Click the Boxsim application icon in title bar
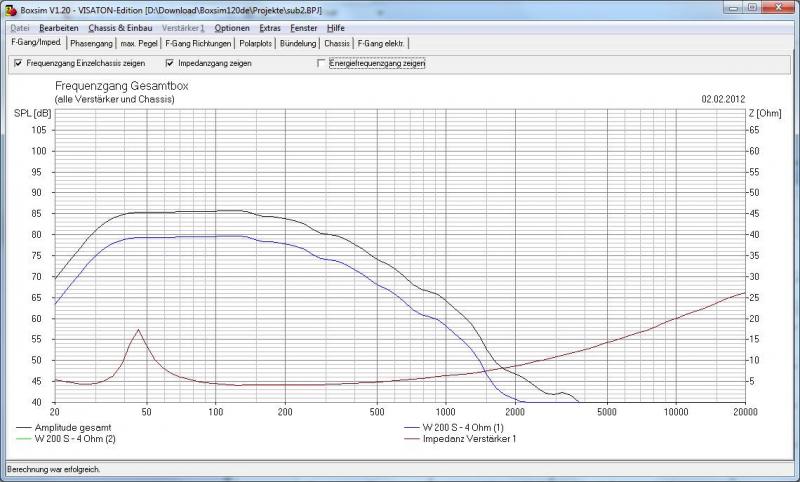This screenshot has height=482, width=800. [x=10, y=10]
